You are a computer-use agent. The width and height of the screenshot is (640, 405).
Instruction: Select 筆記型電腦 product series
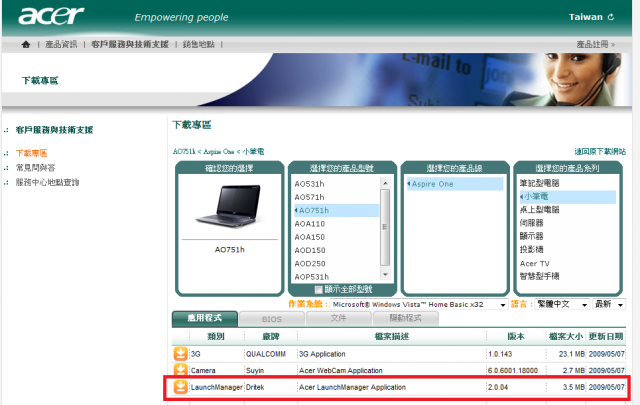pos(539,183)
